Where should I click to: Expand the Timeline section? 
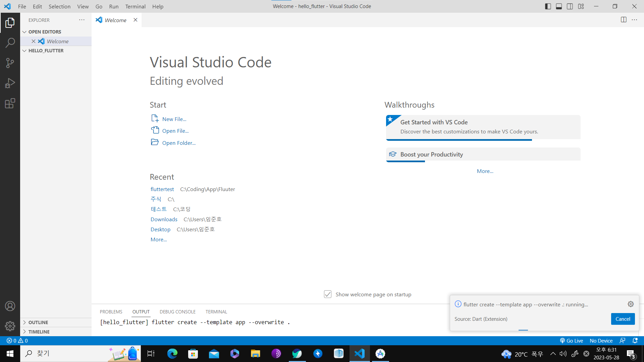[x=56, y=332]
